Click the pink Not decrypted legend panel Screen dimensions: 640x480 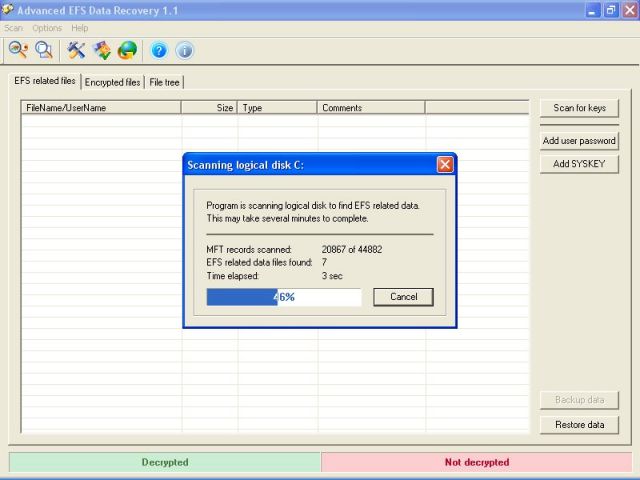click(477, 462)
